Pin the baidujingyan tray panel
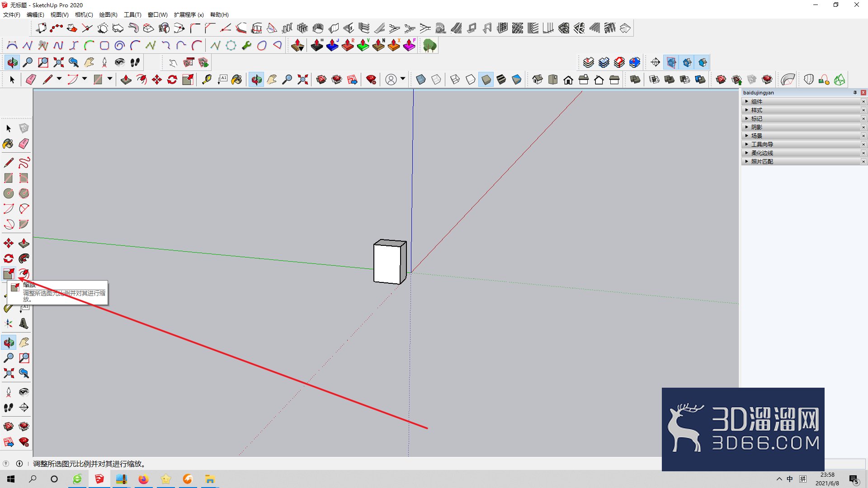This screenshot has height=488, width=868. (x=855, y=93)
